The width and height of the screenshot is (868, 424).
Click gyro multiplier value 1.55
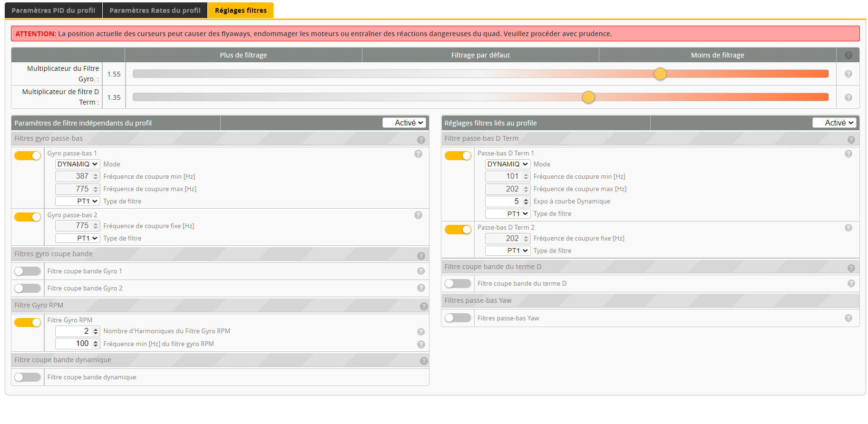click(x=114, y=74)
